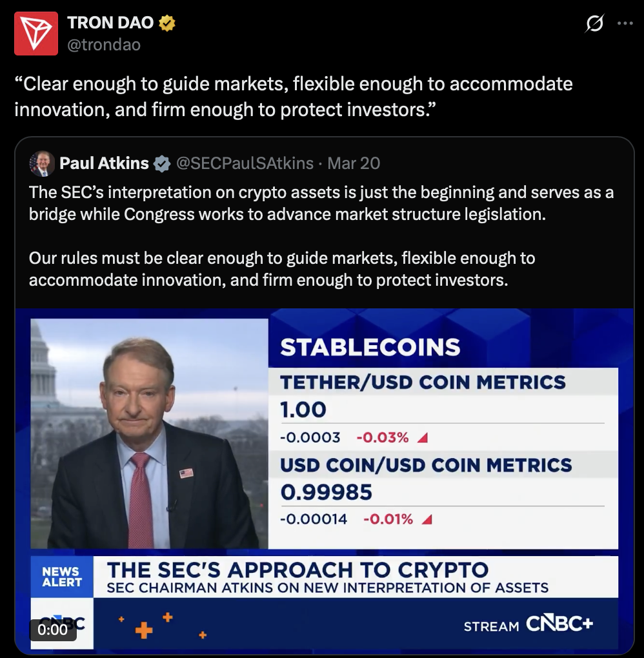This screenshot has width=644, height=658.
Task: Click the NEWS ALERT badge in the video
Action: click(x=61, y=577)
